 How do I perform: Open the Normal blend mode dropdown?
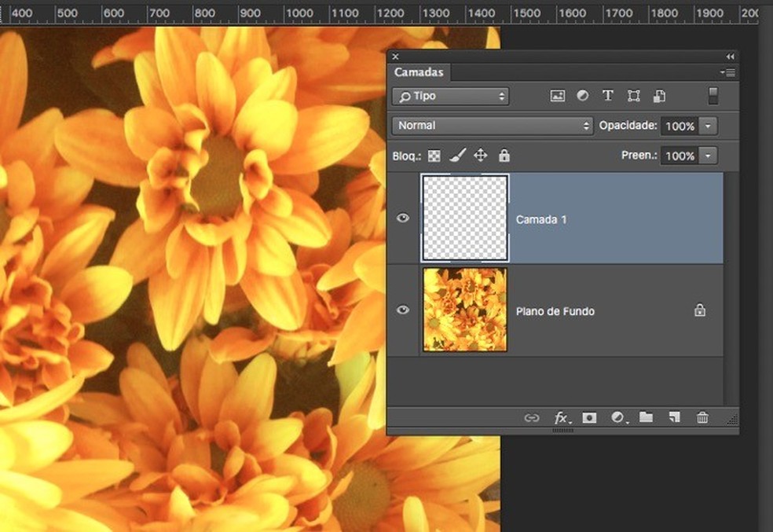click(x=493, y=126)
